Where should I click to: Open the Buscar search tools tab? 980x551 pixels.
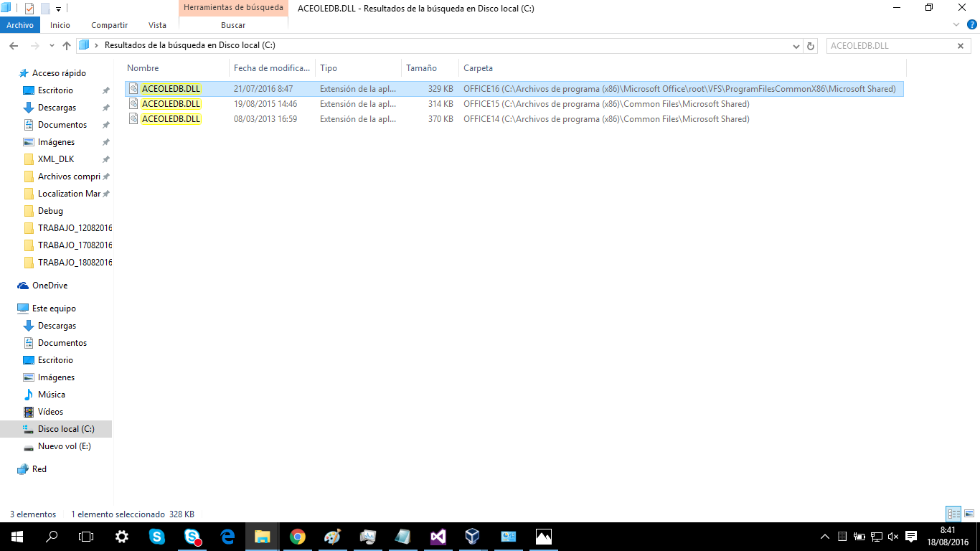[233, 25]
